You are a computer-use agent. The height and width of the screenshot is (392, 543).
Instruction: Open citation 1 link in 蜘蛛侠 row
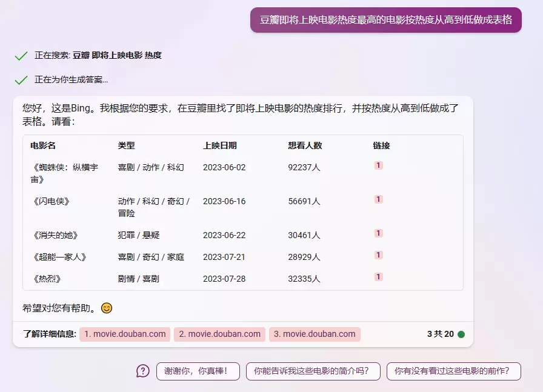379,165
